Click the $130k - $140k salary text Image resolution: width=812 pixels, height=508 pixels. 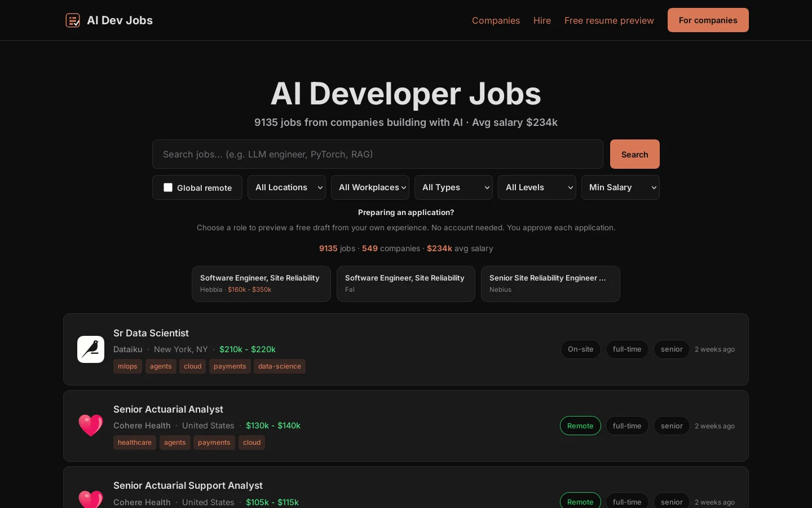coord(273,426)
